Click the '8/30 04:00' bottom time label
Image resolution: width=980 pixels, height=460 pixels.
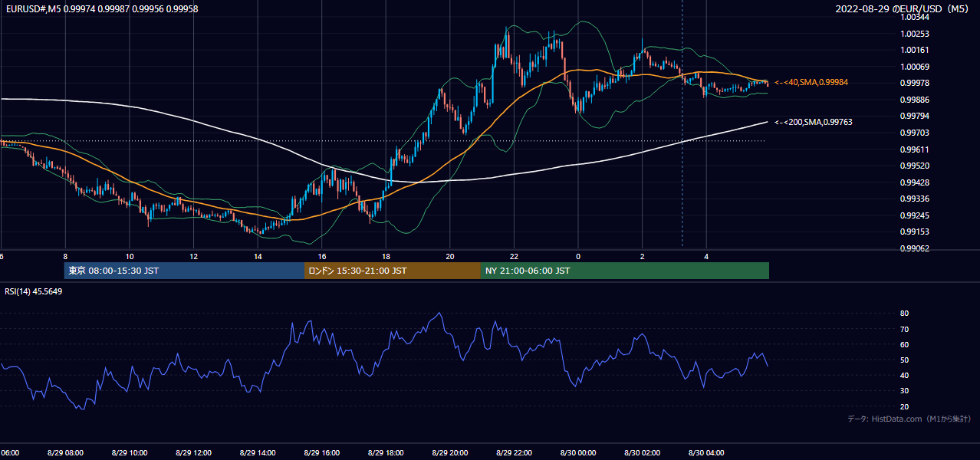coord(705,452)
